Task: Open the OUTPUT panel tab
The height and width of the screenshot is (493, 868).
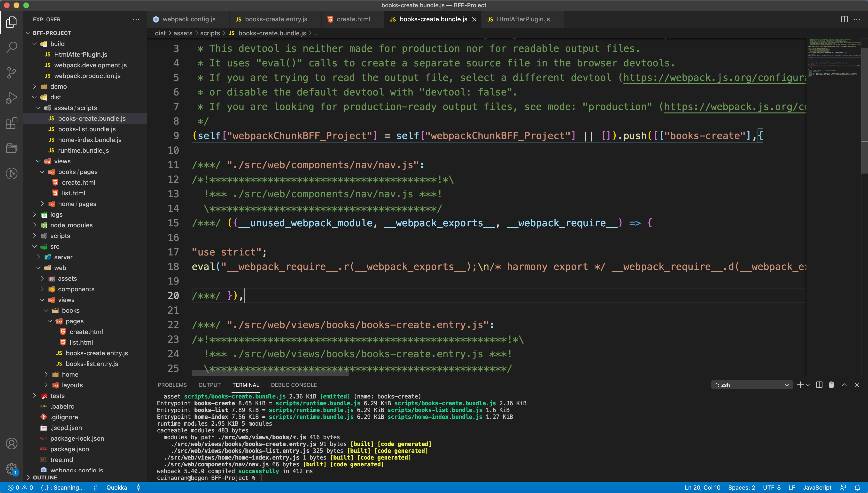Action: point(209,385)
